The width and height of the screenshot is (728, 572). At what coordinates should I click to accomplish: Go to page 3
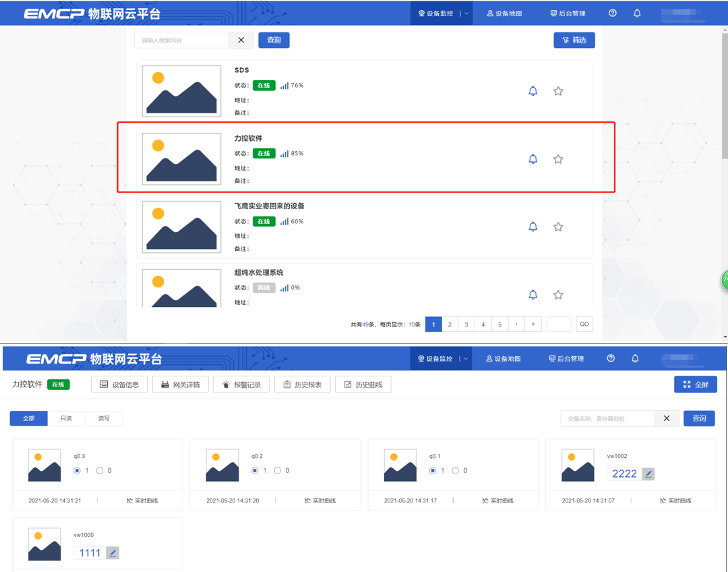click(466, 324)
